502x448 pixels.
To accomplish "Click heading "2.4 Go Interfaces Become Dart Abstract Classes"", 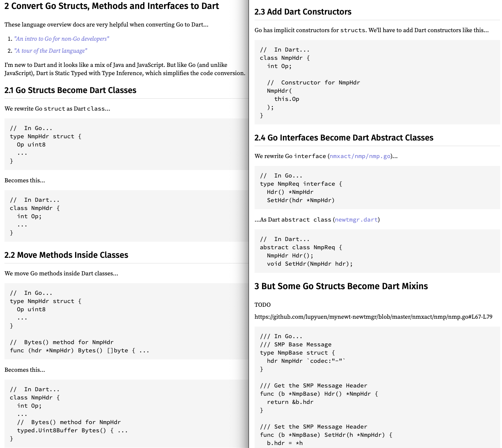I will tap(344, 138).
